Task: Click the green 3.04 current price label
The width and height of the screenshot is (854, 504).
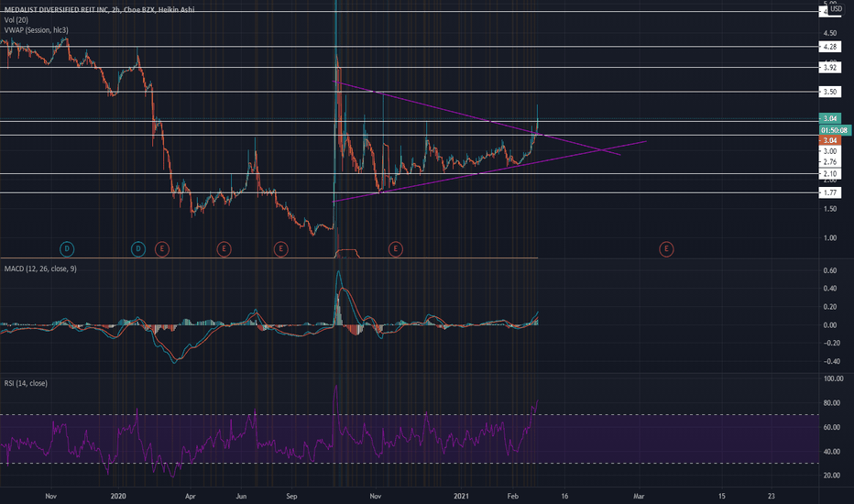Action: 830,118
